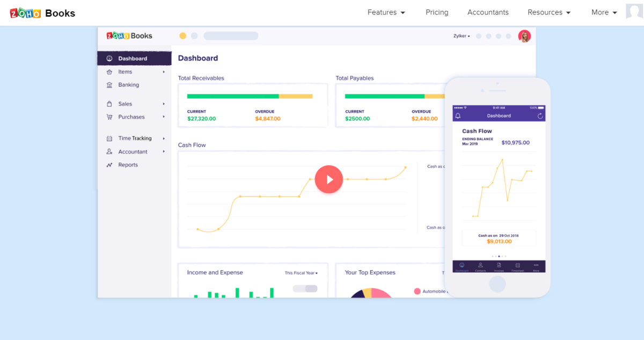Click the user avatar in dashboard top bar
This screenshot has height=340, width=644.
coord(524,36)
